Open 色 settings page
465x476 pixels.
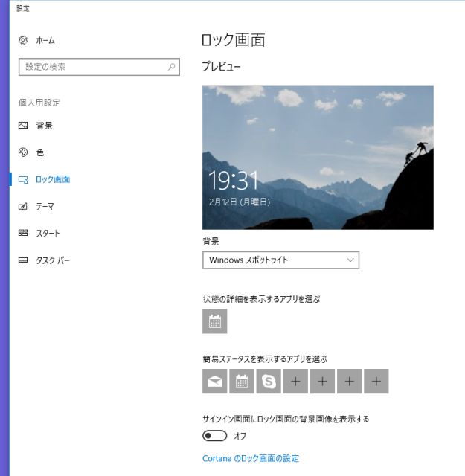pyautogui.click(x=40, y=152)
